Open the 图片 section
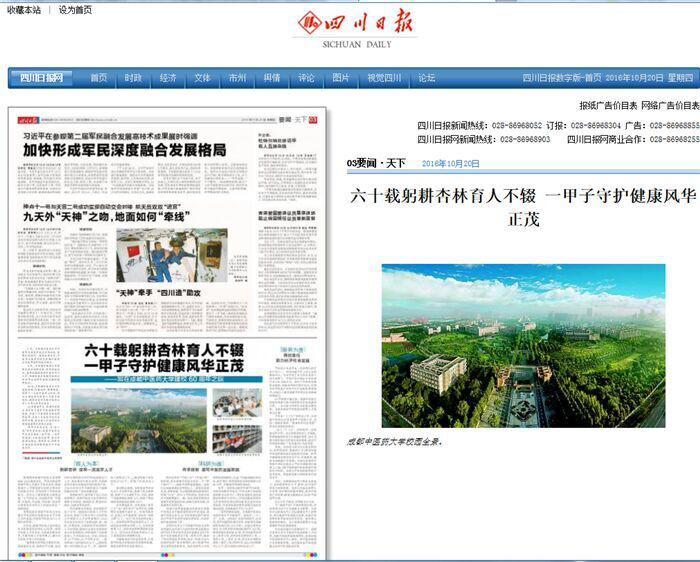Image resolution: width=700 pixels, height=562 pixels. (x=341, y=78)
